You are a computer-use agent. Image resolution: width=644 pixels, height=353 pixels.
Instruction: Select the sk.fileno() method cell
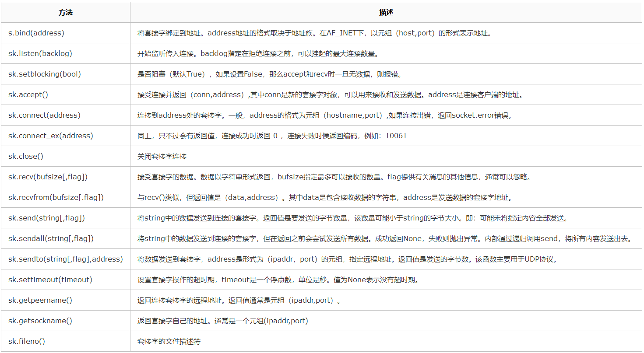click(x=66, y=341)
